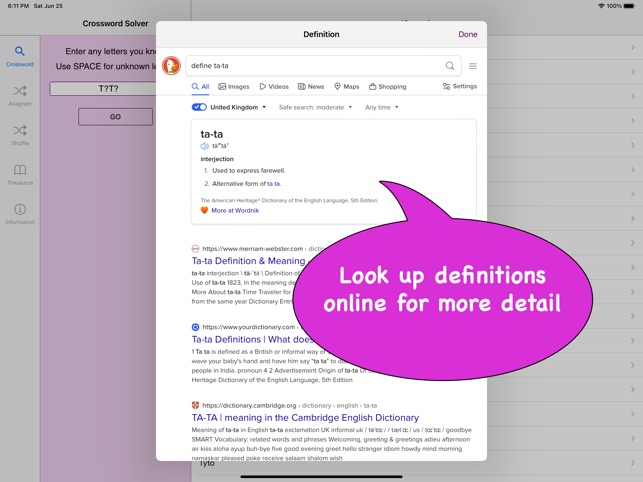
Task: Click the search magnifier in search box
Action: 450,66
